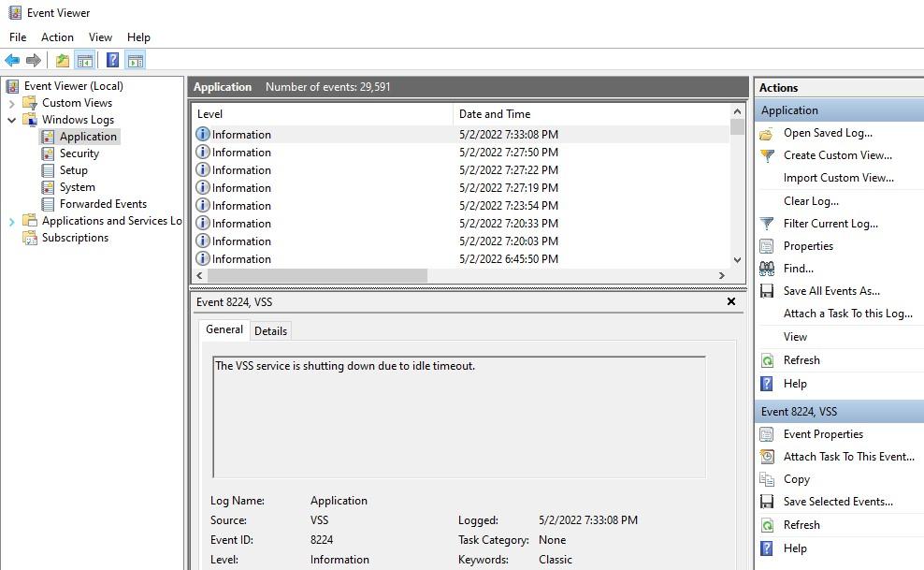Click Clear Log action
The height and width of the screenshot is (570, 924).
[x=811, y=201]
